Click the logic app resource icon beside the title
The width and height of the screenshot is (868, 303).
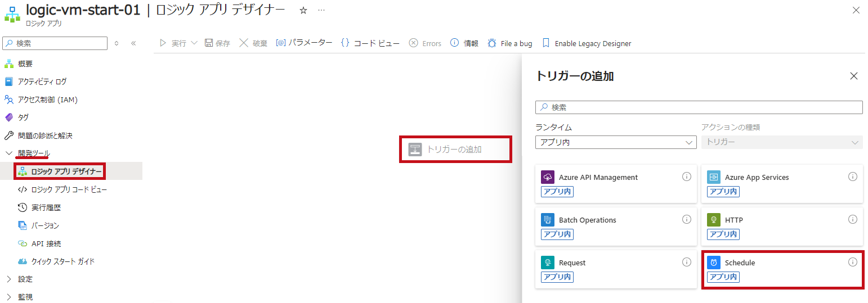coord(12,14)
